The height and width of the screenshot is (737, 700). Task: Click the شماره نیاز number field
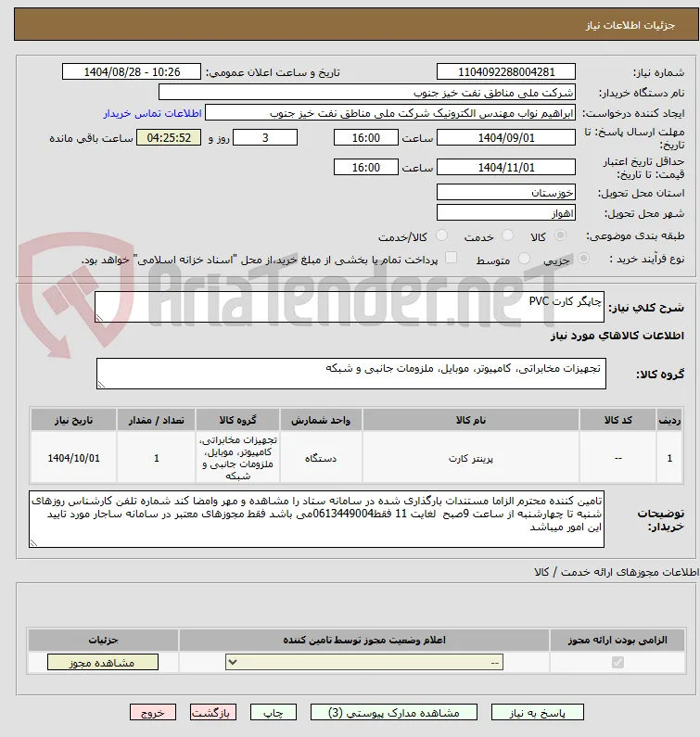506,72
